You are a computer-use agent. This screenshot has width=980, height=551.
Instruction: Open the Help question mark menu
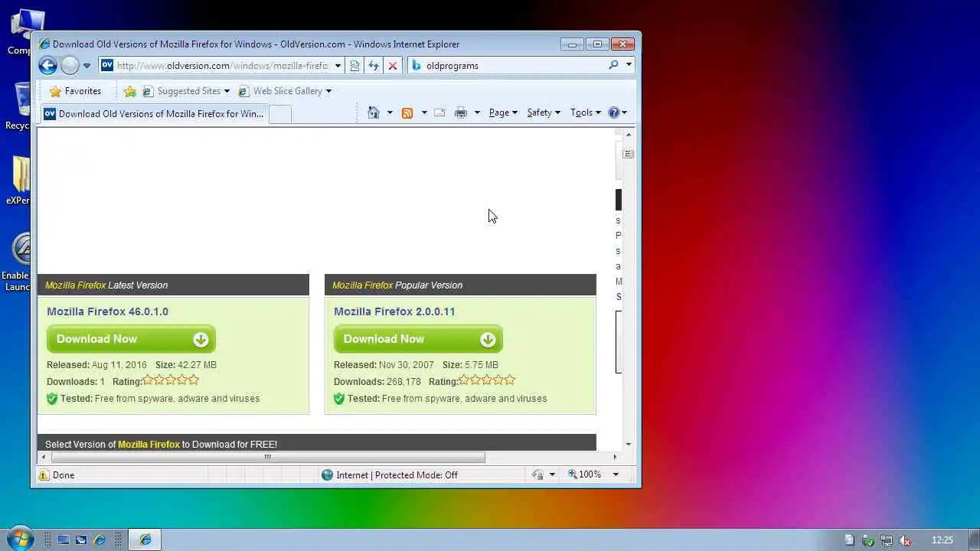(617, 112)
